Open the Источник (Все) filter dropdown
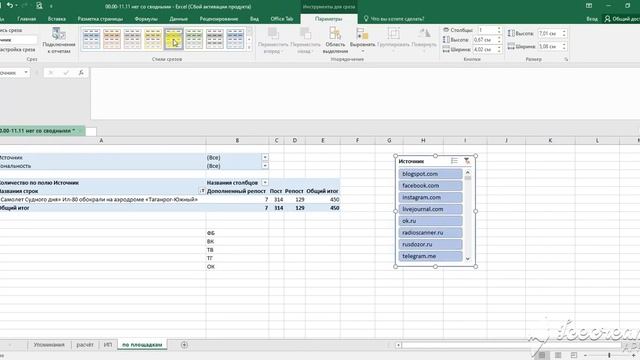 265,158
